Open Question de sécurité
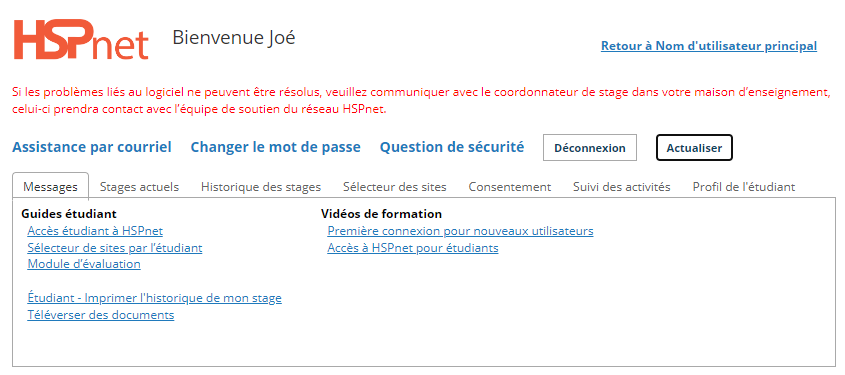 pos(452,147)
